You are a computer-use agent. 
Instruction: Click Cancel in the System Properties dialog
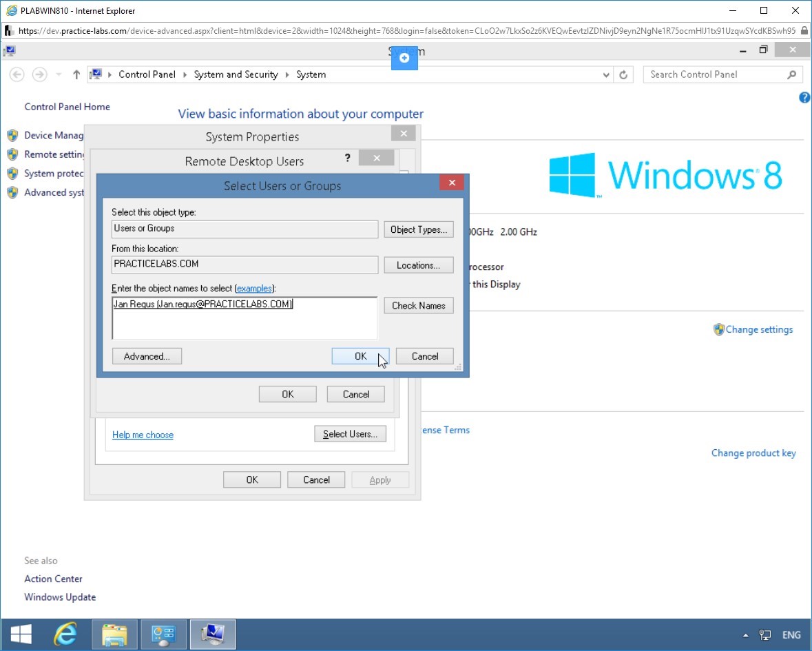[x=316, y=480]
